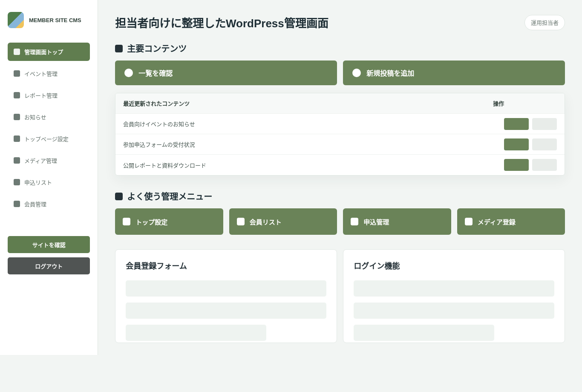The height and width of the screenshot is (392, 582).
Task: Click the サイトを確認 button
Action: 49,245
